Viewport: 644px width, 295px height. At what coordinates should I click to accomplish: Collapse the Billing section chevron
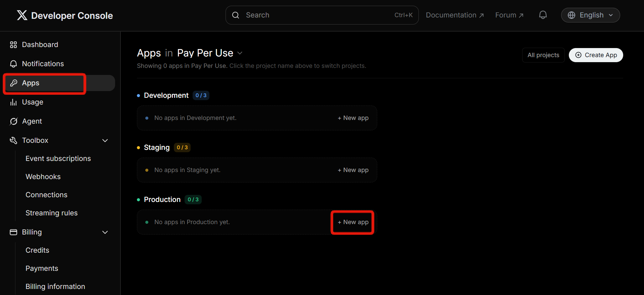pyautogui.click(x=105, y=232)
